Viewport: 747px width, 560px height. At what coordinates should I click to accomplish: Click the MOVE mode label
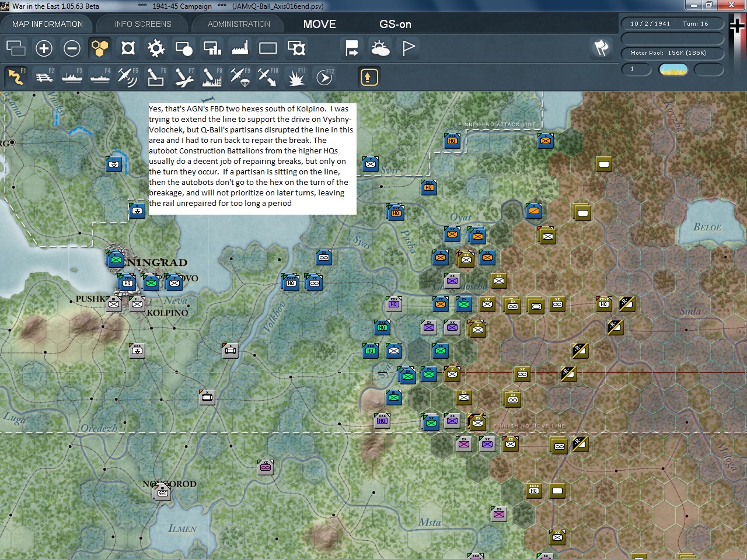(319, 24)
